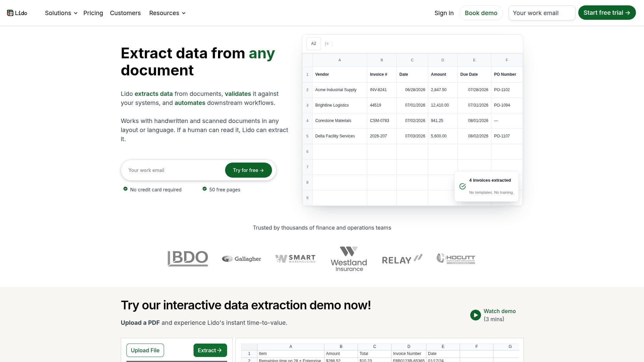Select column C header in hero spreadsheet
644x362 pixels.
point(412,60)
